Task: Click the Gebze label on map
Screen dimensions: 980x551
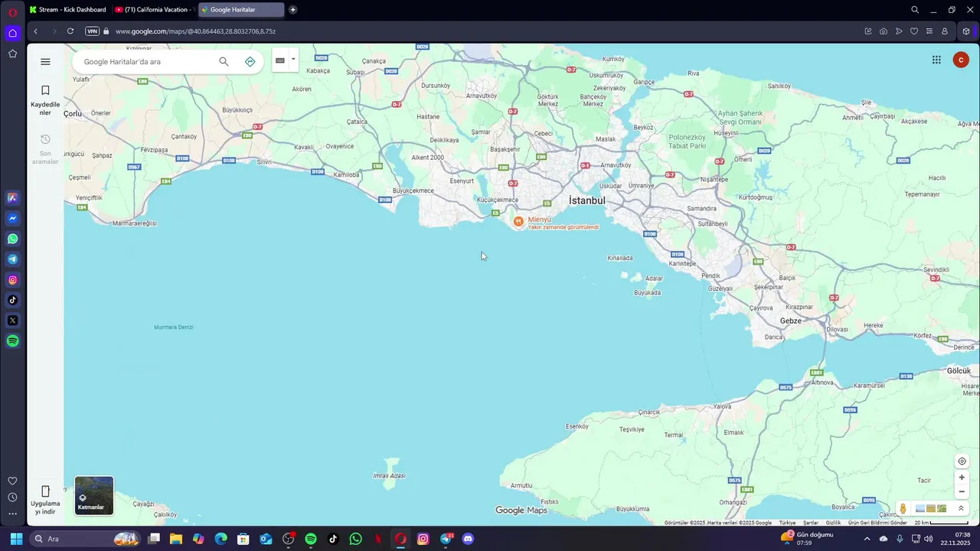Action: click(790, 321)
